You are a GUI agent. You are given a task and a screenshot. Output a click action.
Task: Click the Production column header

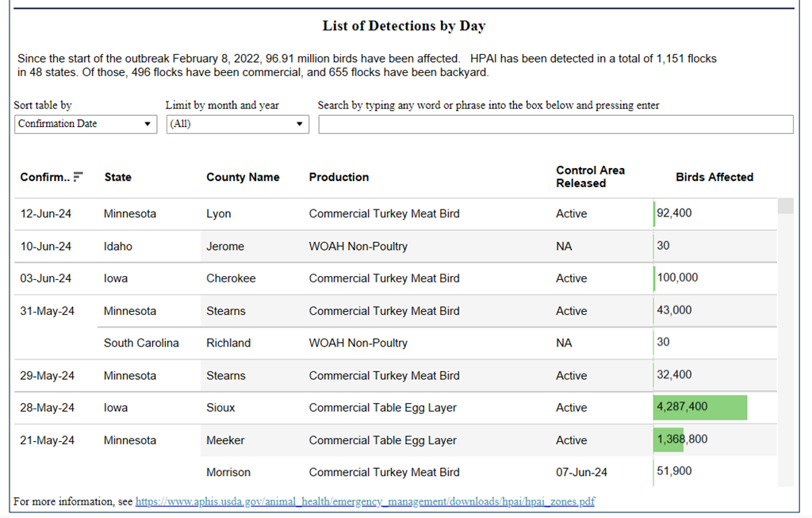point(339,177)
